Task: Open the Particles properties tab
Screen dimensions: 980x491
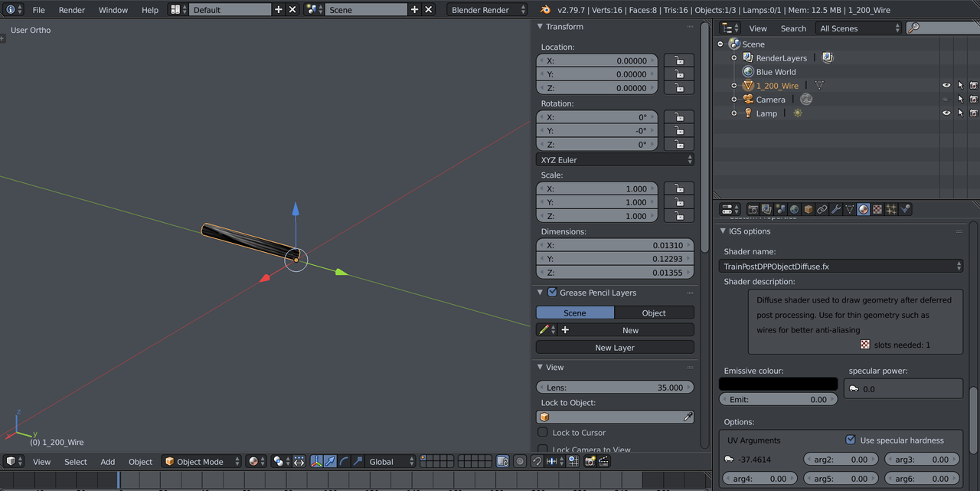Action: coord(891,209)
